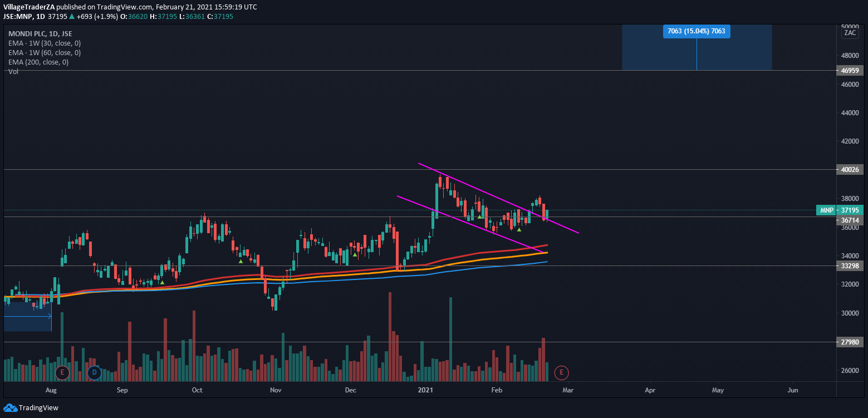
Task: Click the blue dividend D marker
Action: pyautogui.click(x=94, y=372)
